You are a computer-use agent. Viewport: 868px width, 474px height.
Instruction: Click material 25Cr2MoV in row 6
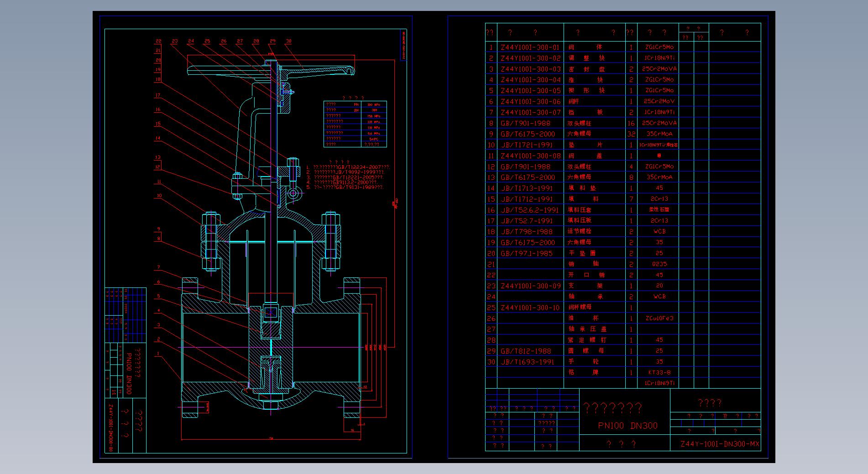point(659,101)
